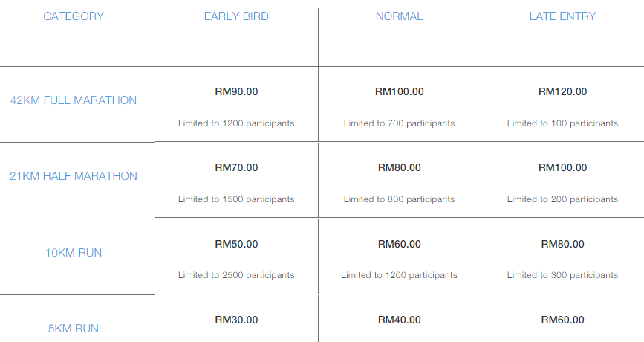644x342 pixels.
Task: Click 'Limited to 2500 participants' text
Action: point(236,275)
